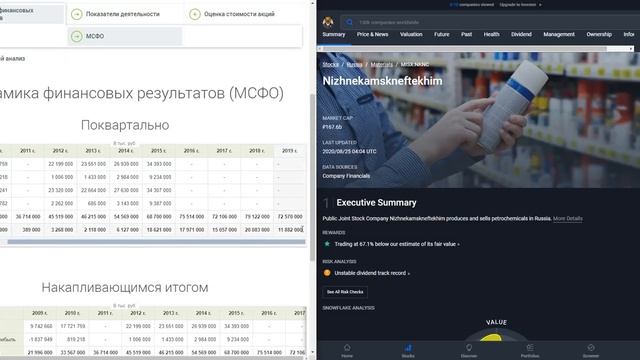Click the green star reward icon
Viewport: 640px width, 360px height.
pyautogui.click(x=327, y=244)
